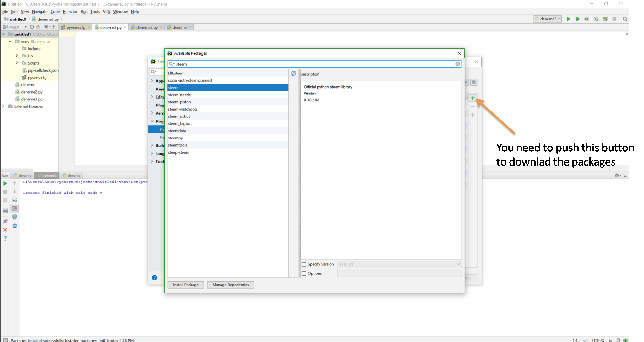Stop process in Run panel
The image size is (644, 342).
coord(5,192)
